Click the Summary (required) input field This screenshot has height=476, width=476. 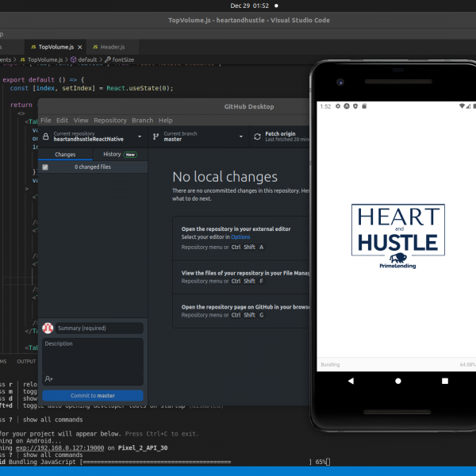click(x=99, y=328)
